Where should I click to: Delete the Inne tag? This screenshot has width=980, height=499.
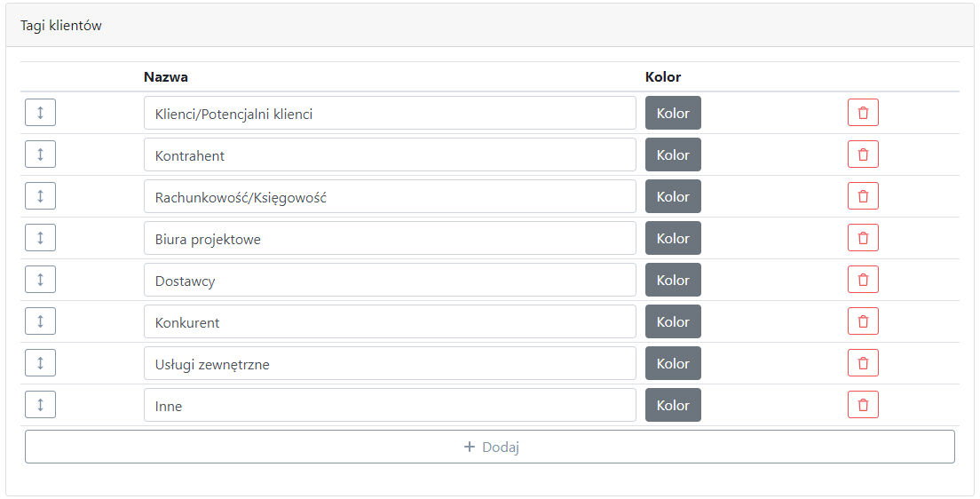(863, 405)
